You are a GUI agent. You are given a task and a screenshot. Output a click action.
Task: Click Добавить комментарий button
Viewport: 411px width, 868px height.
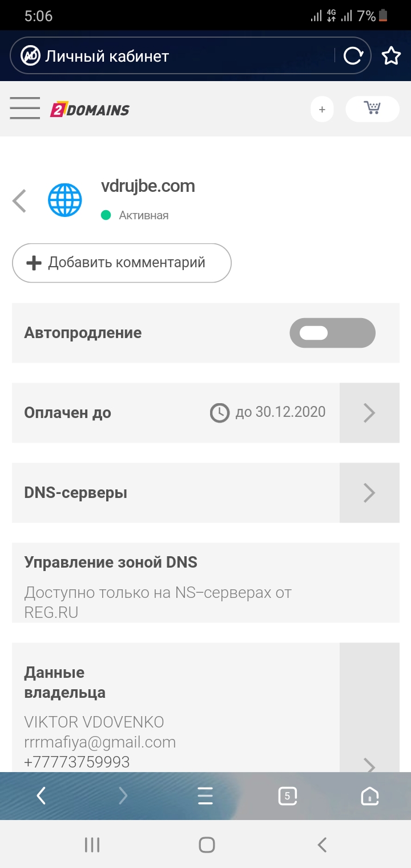click(x=122, y=263)
